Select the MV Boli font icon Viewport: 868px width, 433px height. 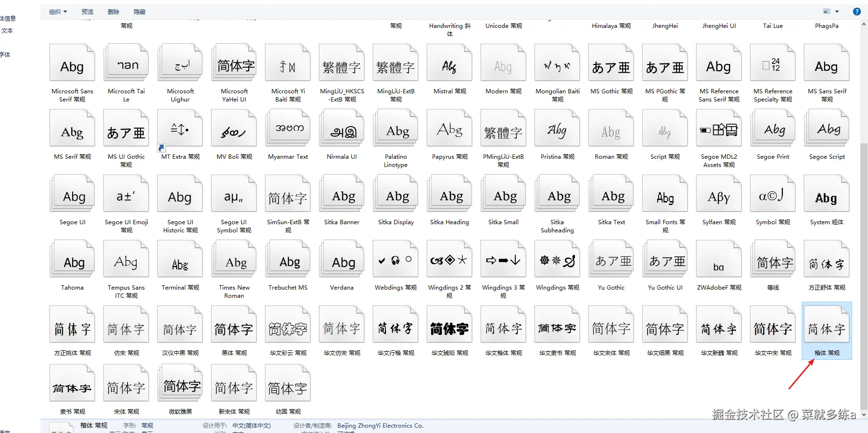coord(234,128)
